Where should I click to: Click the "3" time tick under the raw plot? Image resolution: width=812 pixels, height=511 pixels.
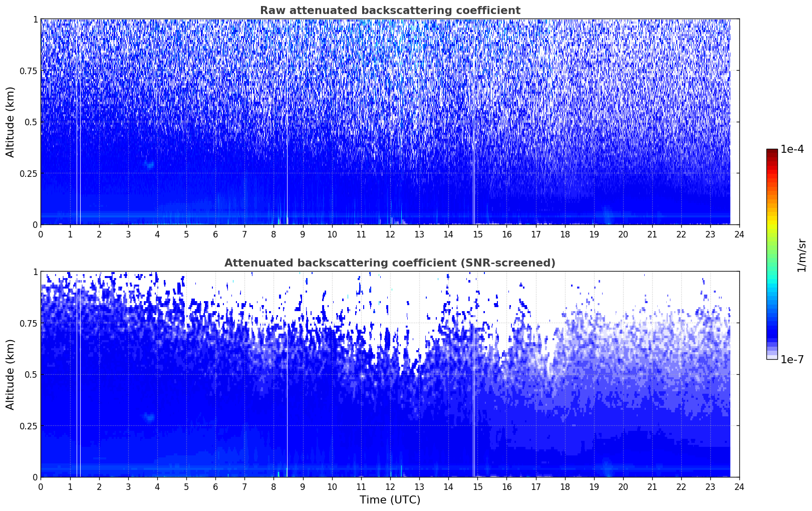pyautogui.click(x=128, y=234)
